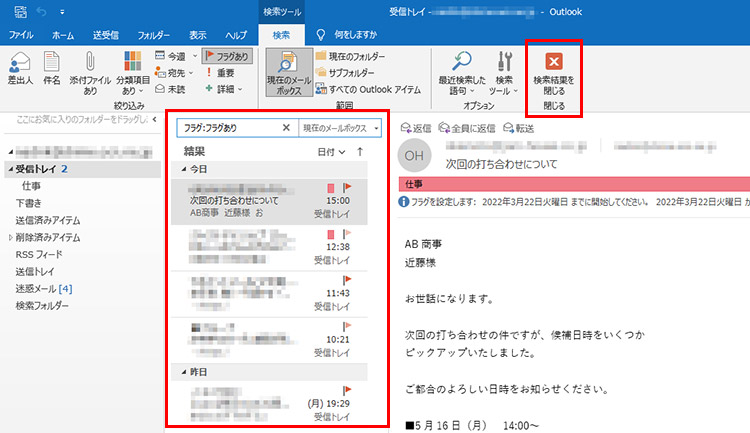Screen dimensions: 750x433
Task: Expand the 今週 date dropdown
Action: click(176, 56)
